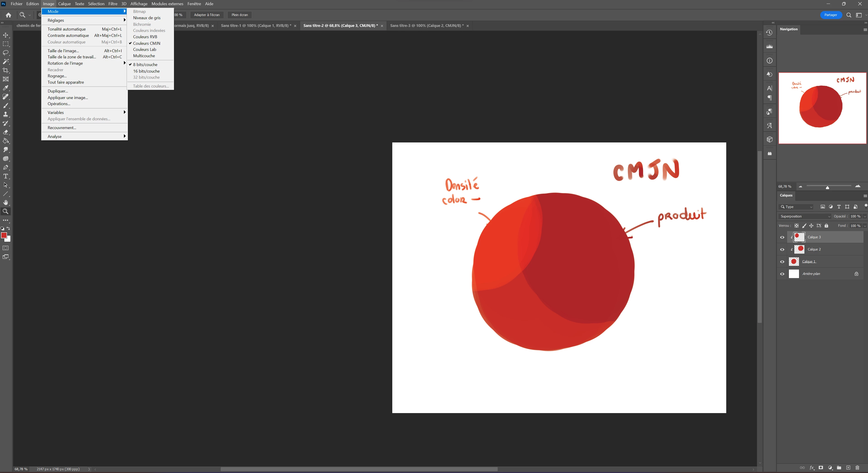Select the Lasso tool
868x473 pixels.
6,53
